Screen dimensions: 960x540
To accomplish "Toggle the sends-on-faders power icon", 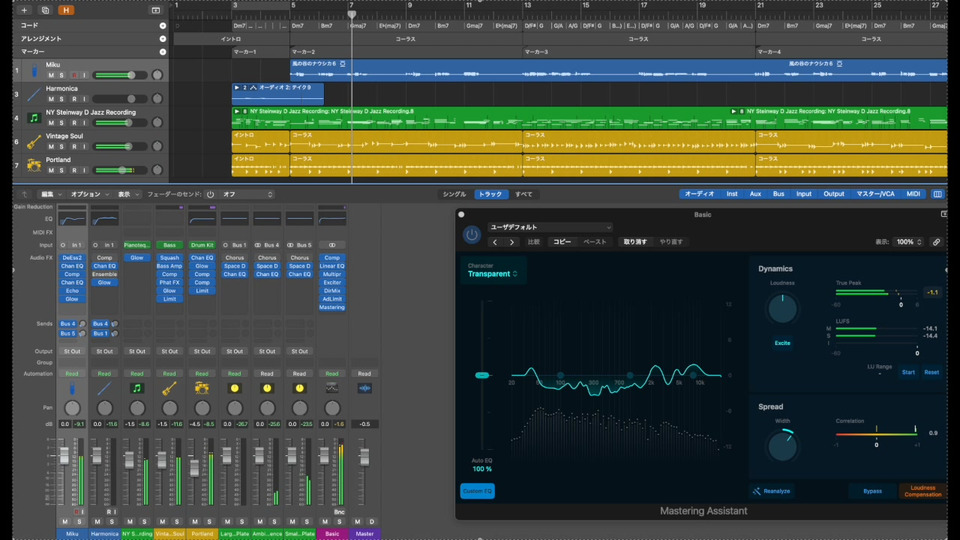I will click(210, 194).
